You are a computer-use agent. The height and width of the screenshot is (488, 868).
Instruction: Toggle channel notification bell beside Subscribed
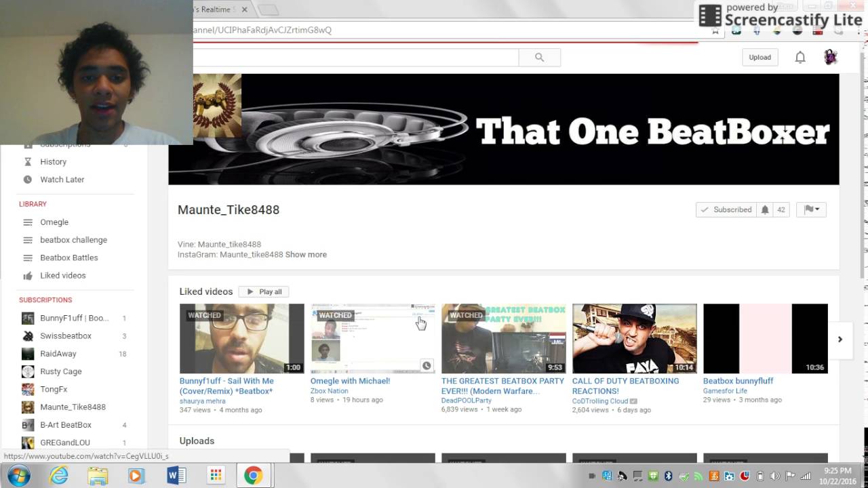765,209
